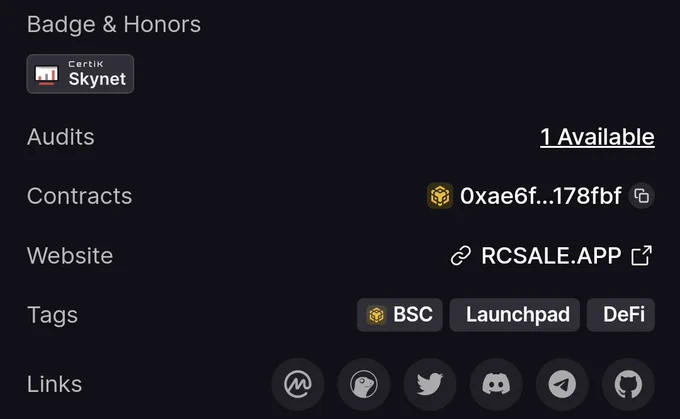Open the GitHub repository icon

click(628, 384)
